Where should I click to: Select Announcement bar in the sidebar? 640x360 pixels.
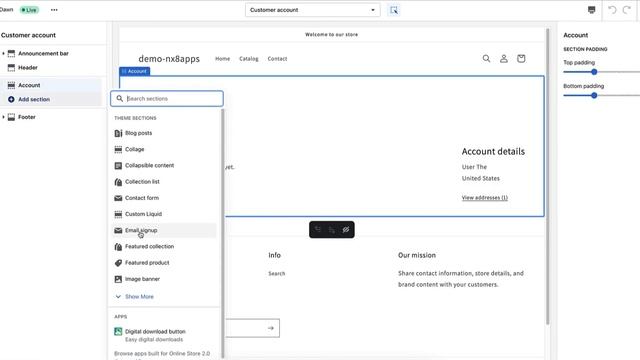(43, 53)
